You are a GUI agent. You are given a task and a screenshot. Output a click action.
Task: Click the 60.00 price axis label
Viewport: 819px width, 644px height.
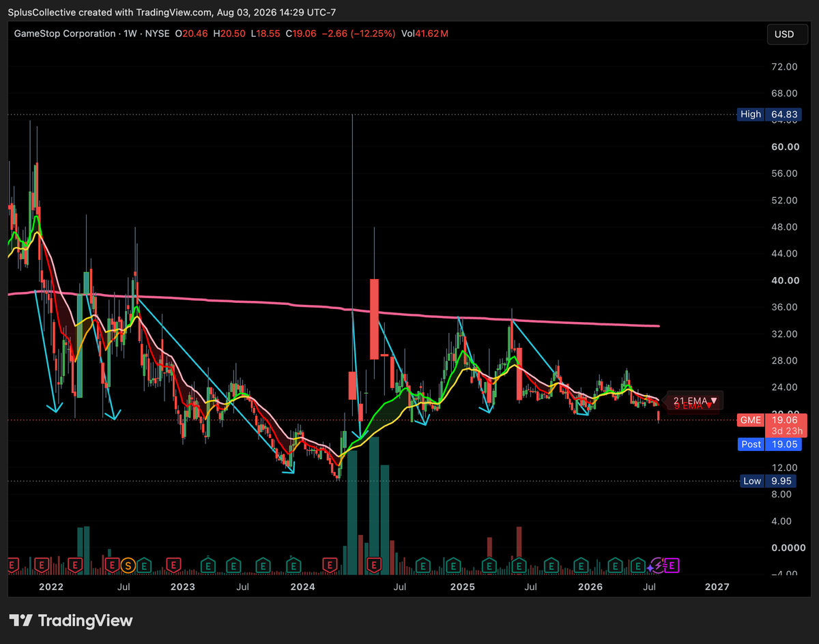pyautogui.click(x=784, y=147)
